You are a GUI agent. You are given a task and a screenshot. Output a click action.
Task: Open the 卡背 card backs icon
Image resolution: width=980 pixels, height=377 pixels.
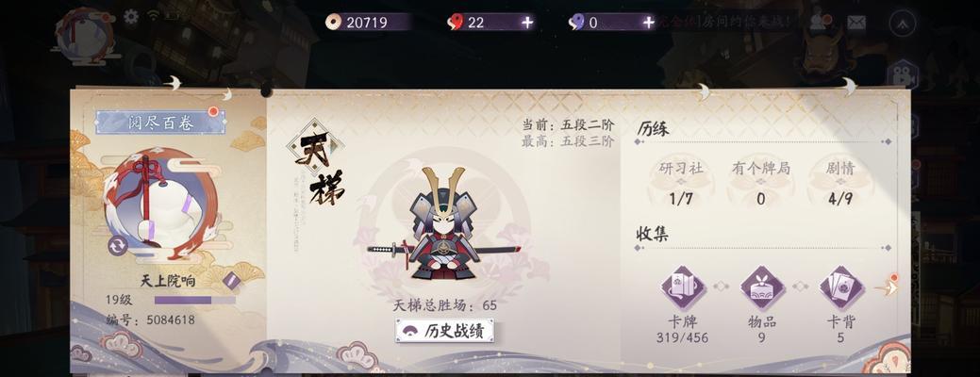[x=841, y=287]
